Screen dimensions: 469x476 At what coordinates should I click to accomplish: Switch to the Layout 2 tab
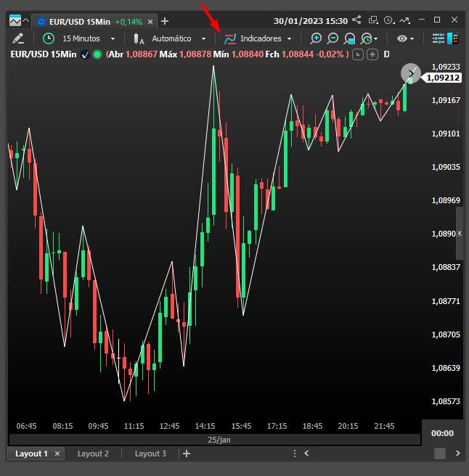(93, 454)
